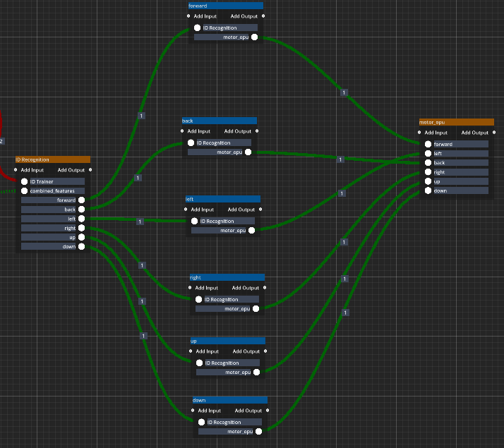Click Add Input on the right node
Viewport: 504px width, 448px height.
207,288
